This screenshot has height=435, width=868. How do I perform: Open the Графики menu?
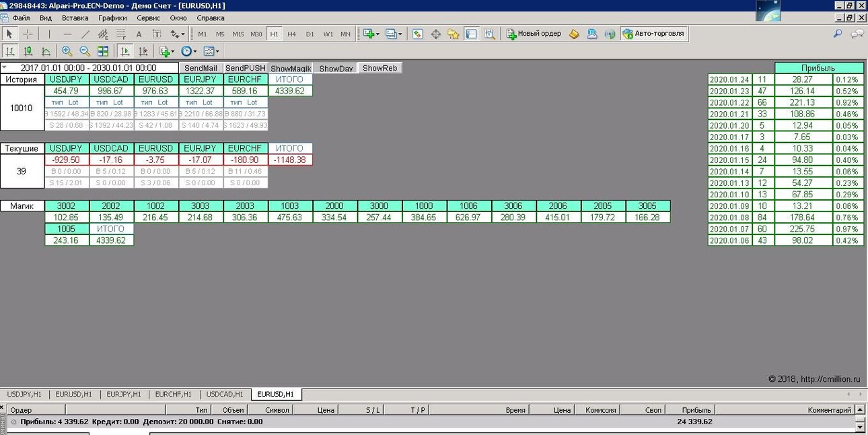tap(112, 18)
